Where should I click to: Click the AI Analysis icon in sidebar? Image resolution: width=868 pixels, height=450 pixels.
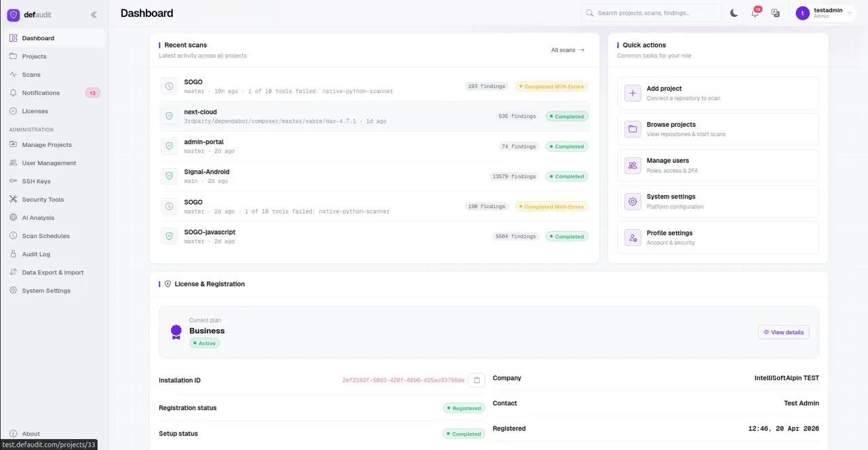14,218
